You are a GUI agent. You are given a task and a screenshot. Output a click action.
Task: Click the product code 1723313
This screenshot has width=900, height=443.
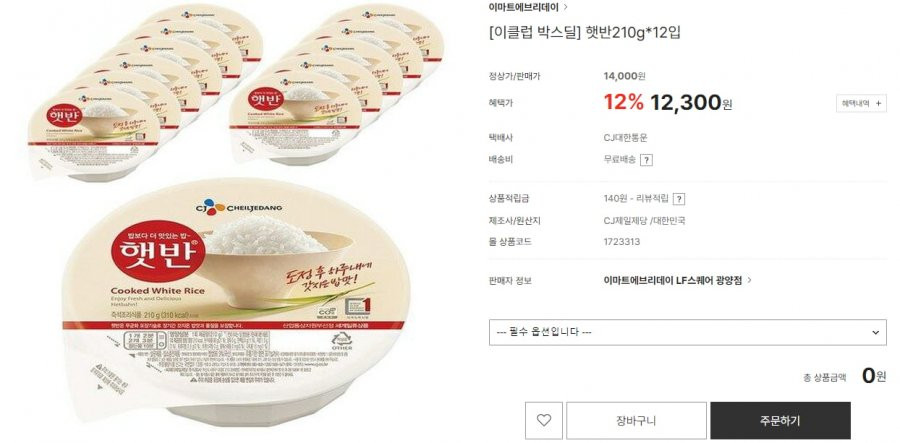coord(622,242)
